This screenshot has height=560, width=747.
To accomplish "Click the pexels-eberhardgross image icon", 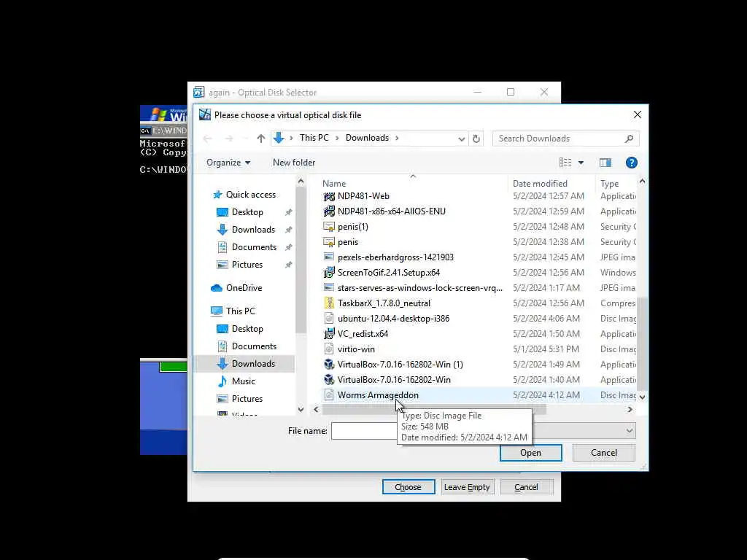I will pyautogui.click(x=329, y=257).
